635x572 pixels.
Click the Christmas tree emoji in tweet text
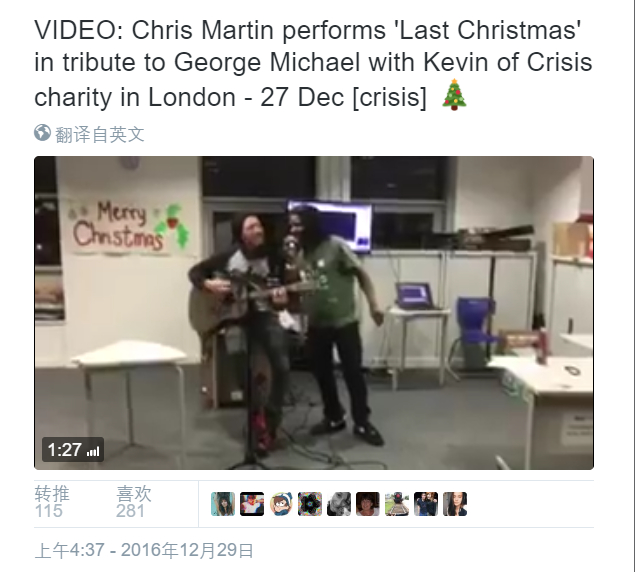click(x=454, y=95)
